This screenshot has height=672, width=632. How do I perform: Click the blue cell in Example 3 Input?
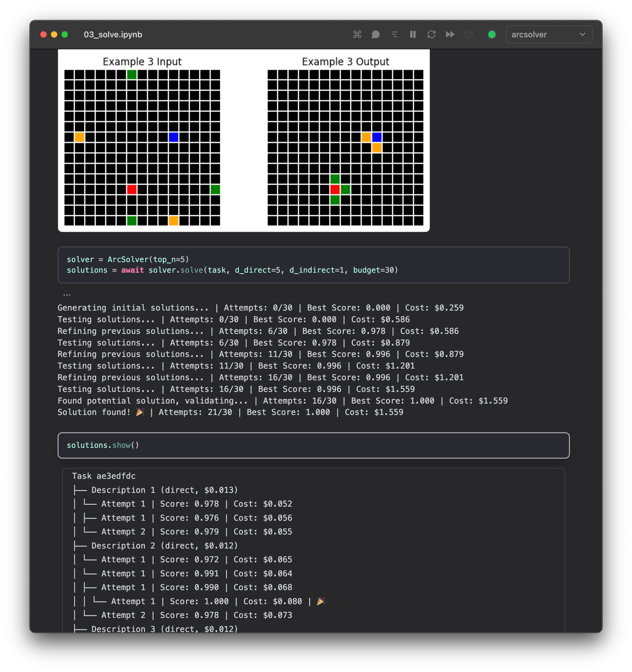pyautogui.click(x=173, y=137)
